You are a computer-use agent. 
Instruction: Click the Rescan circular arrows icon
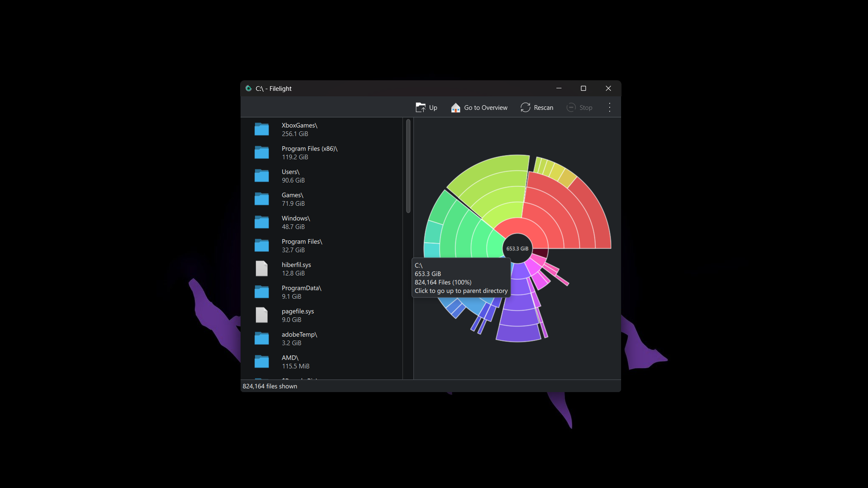[x=526, y=108]
